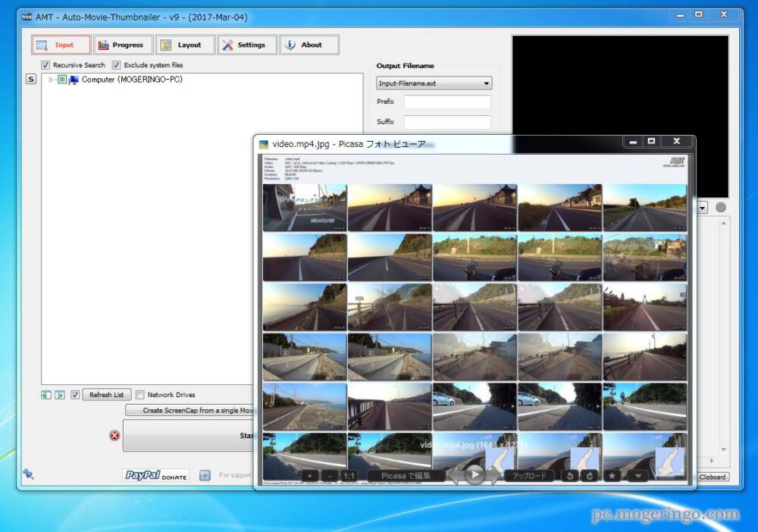Viewport: 758px width, 532px height.
Task: Expand the Computer (MOGERINGO-PC) tree node
Action: (51, 80)
